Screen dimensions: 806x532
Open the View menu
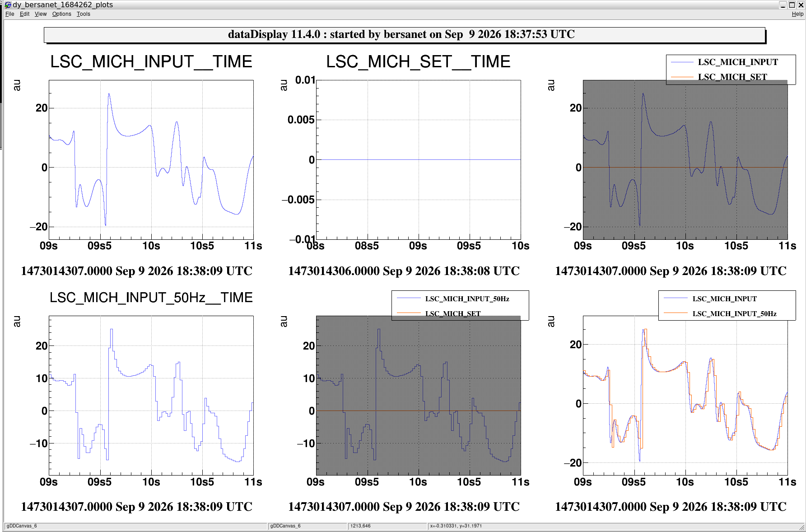pos(41,14)
